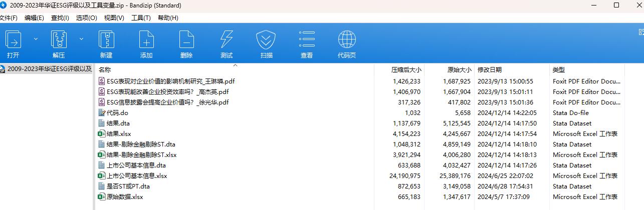Select the 上市公司基本信息.dta file name
This screenshot has height=210, width=644.
click(x=136, y=165)
